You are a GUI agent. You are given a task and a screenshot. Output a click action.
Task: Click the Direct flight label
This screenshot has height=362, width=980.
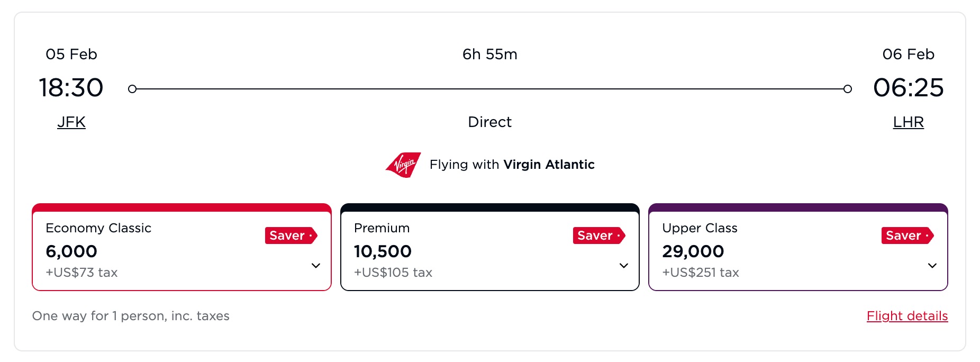(489, 122)
